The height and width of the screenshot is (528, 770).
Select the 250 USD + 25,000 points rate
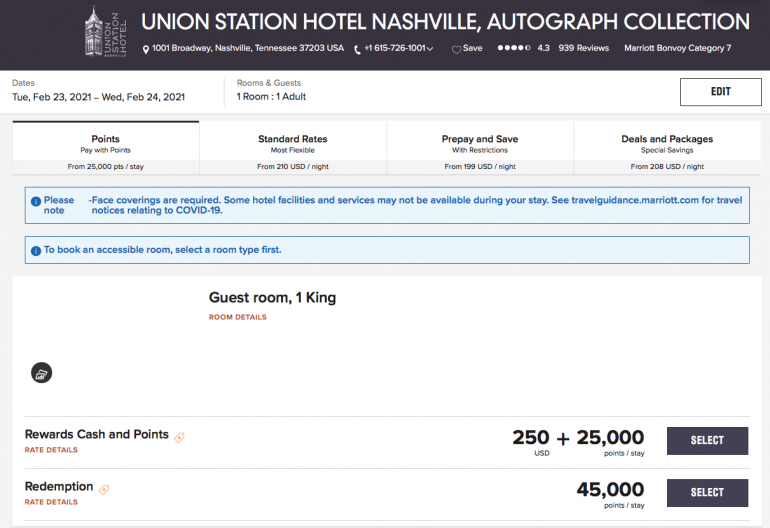click(x=706, y=441)
